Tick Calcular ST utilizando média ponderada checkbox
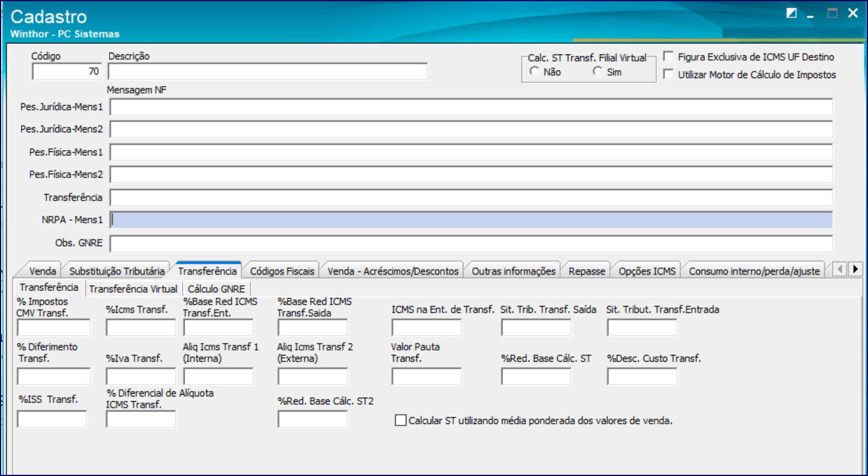This screenshot has height=476, width=868. [x=400, y=421]
